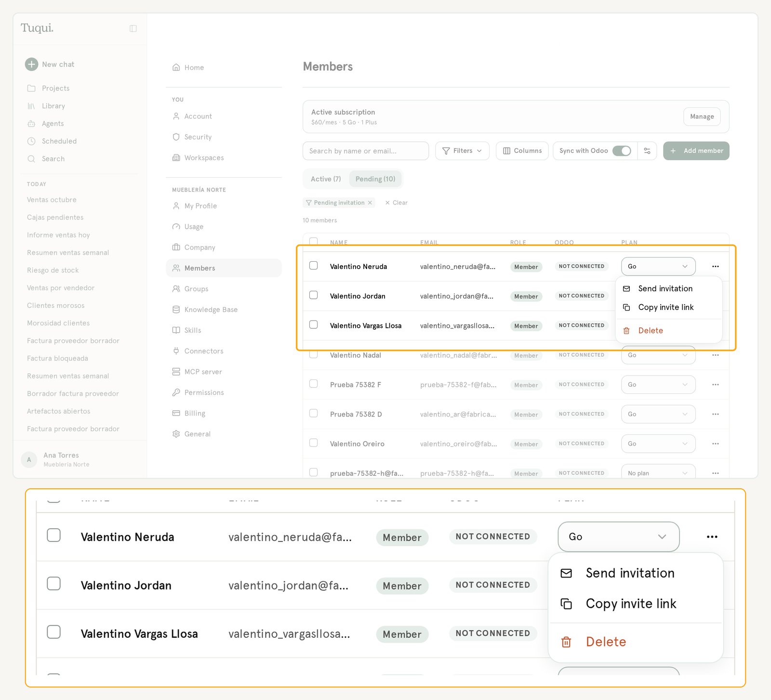
Task: Open the Columns selector
Action: point(522,151)
